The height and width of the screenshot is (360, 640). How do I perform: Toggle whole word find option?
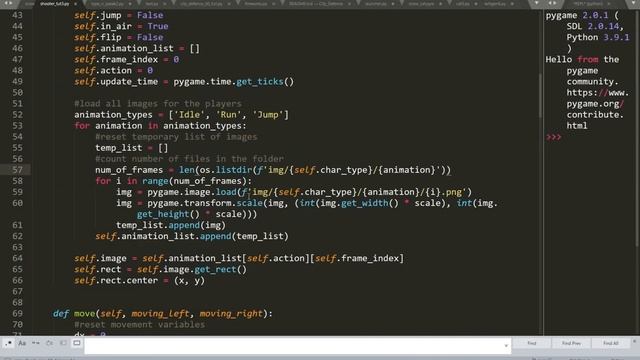(x=36, y=343)
